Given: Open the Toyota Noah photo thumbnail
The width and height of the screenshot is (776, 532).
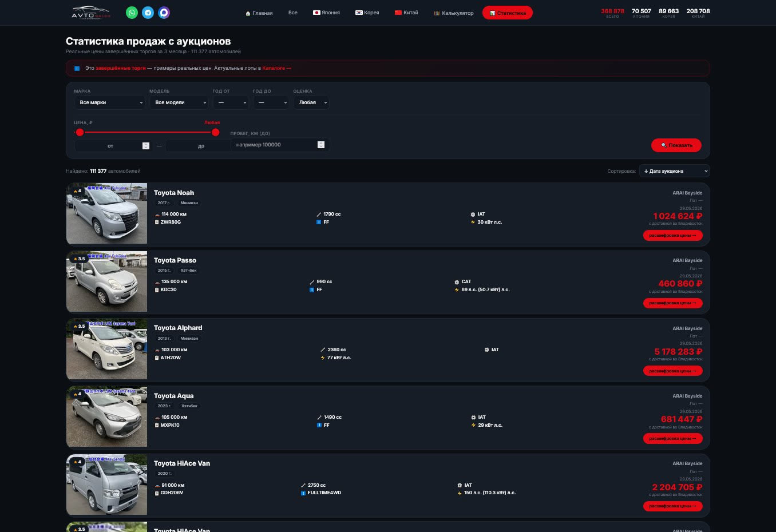Looking at the screenshot, I should (x=107, y=214).
